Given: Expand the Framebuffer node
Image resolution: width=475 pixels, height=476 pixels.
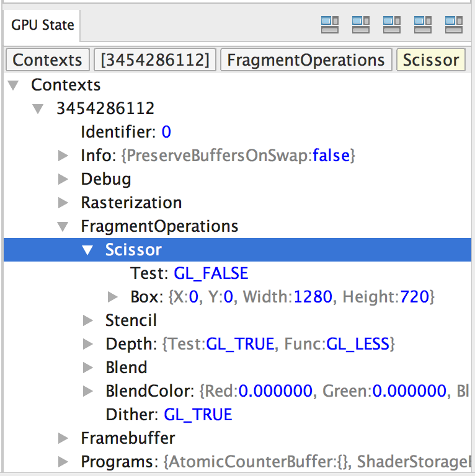Looking at the screenshot, I should (x=63, y=438).
